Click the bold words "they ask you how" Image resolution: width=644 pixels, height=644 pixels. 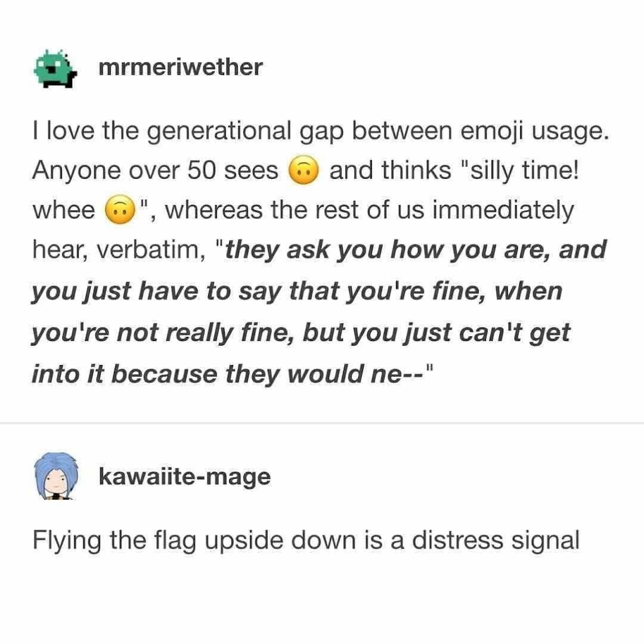330,250
